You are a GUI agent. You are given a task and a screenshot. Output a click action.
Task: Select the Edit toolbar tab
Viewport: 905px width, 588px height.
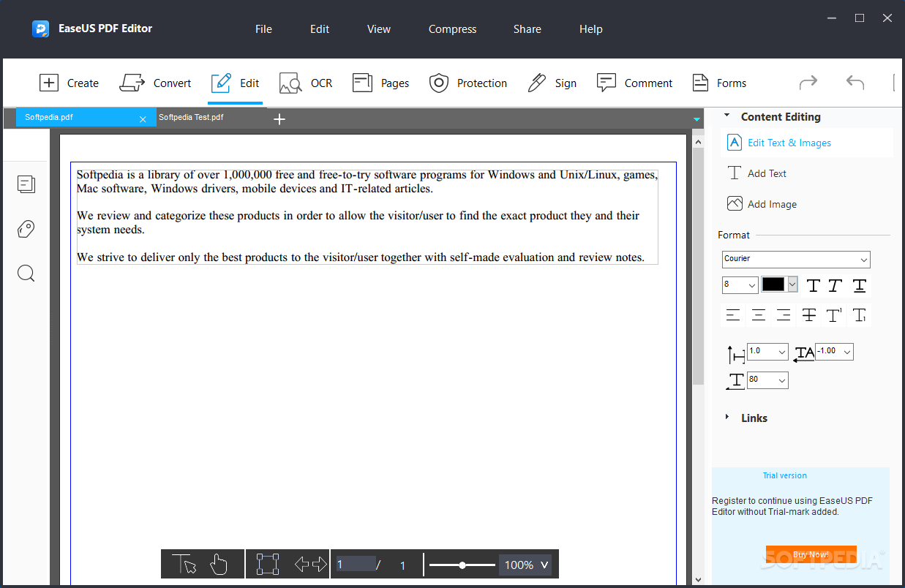(235, 83)
